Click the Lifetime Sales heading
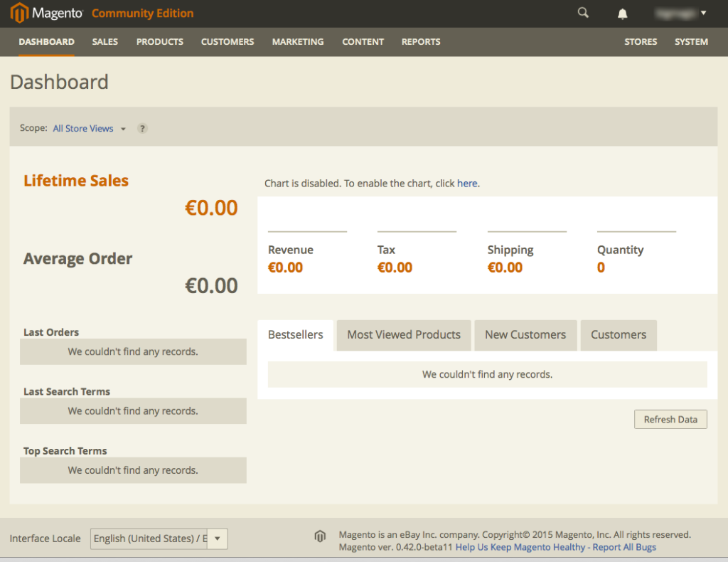Screen dimensions: 728x562 [x=76, y=181]
